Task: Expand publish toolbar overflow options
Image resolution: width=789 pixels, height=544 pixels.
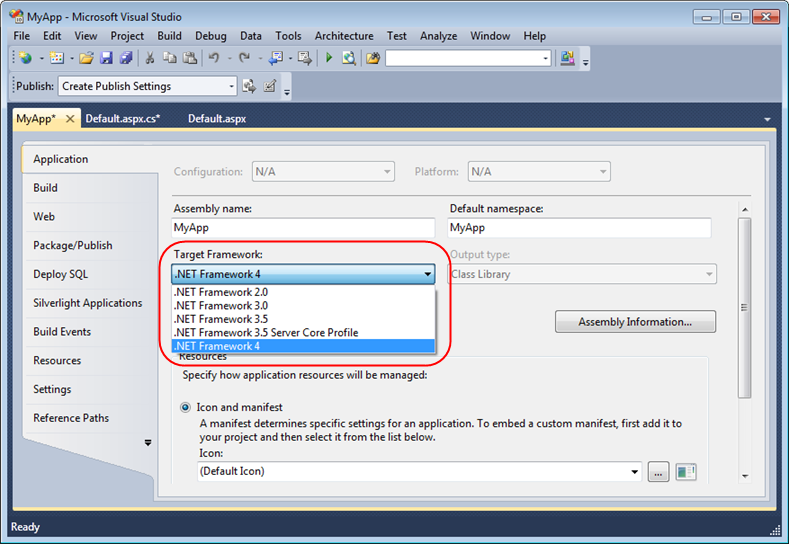Action: (287, 92)
